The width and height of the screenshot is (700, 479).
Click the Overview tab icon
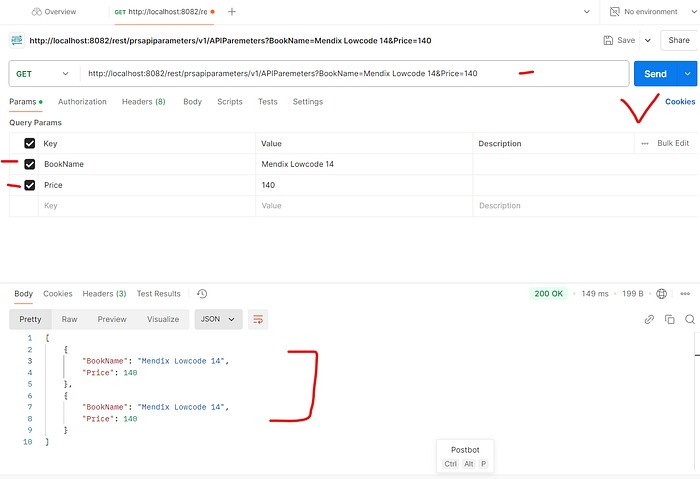click(x=37, y=12)
